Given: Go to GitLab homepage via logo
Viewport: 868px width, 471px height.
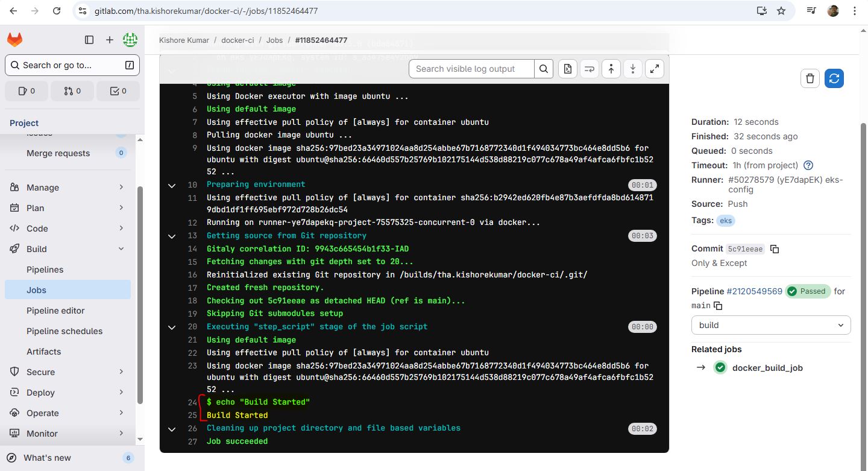Looking at the screenshot, I should (x=14, y=40).
